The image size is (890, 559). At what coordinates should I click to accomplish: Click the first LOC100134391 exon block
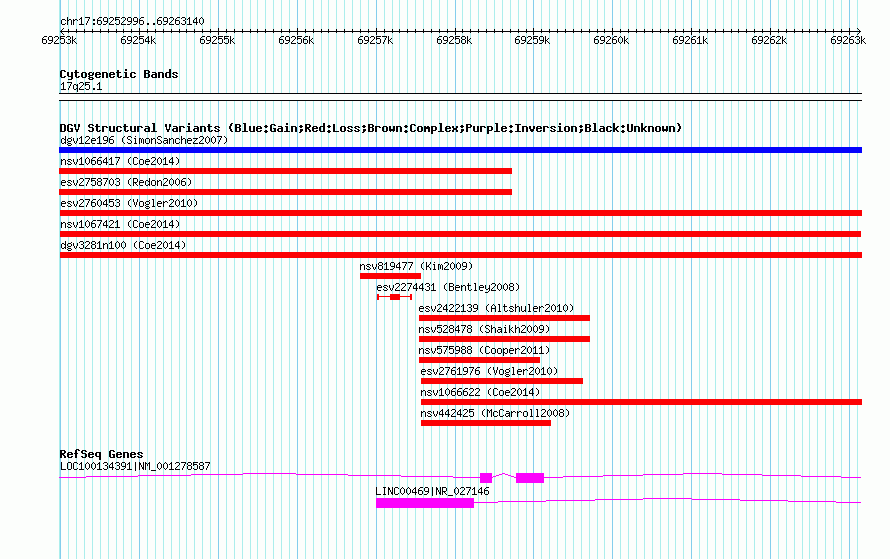(486, 478)
